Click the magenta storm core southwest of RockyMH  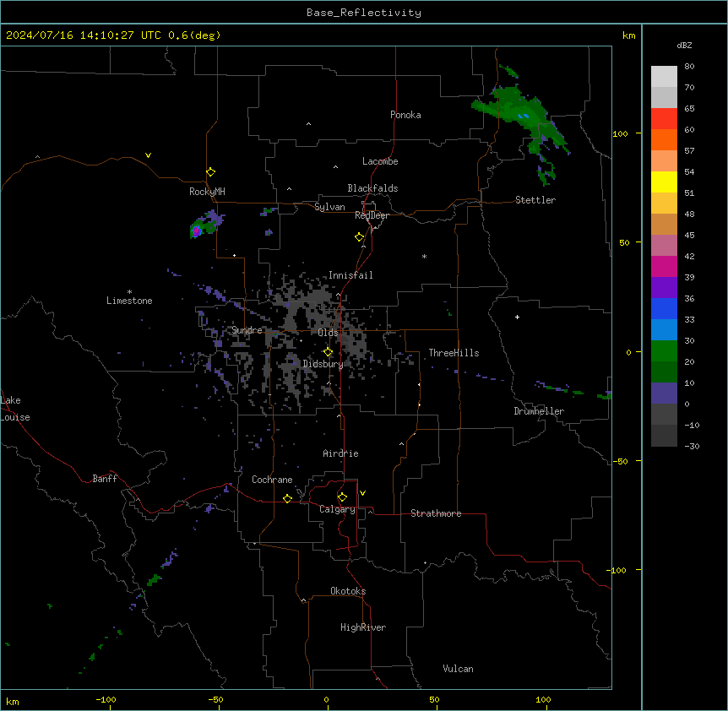(197, 231)
